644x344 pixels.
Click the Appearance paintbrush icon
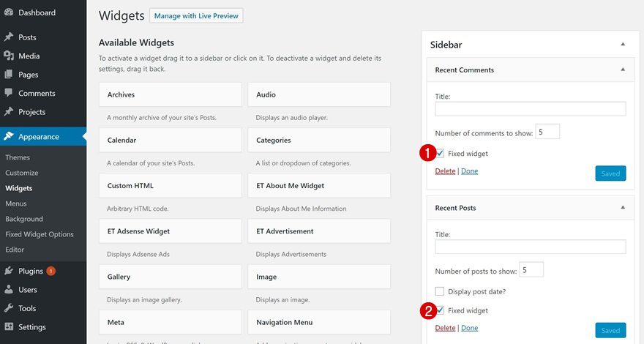pyautogui.click(x=9, y=137)
